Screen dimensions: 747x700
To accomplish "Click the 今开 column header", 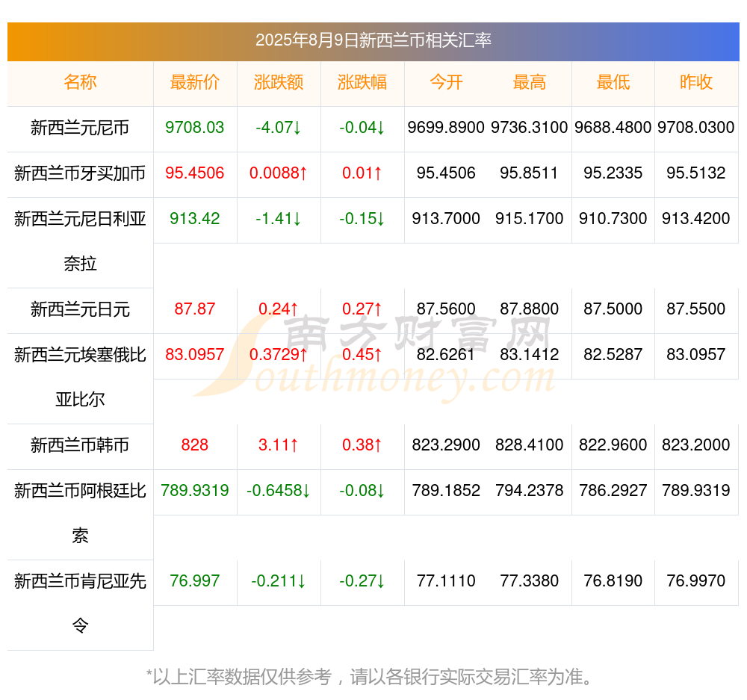I will 446,82.
